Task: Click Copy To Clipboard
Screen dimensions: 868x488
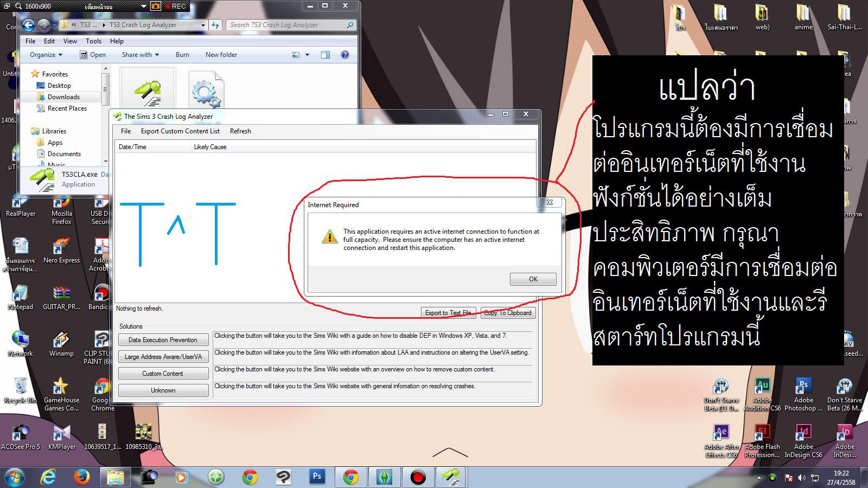Action: click(508, 313)
